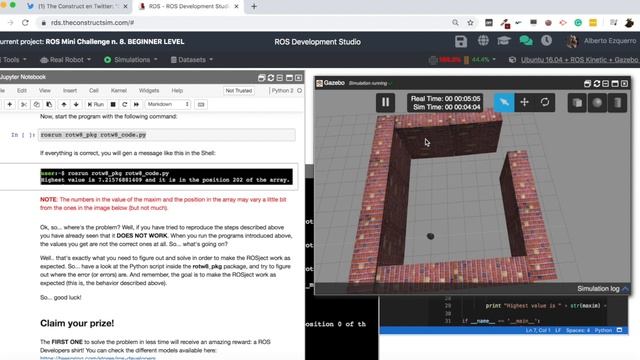
Task: Move selected cell down
Action: pyautogui.click(x=76, y=104)
